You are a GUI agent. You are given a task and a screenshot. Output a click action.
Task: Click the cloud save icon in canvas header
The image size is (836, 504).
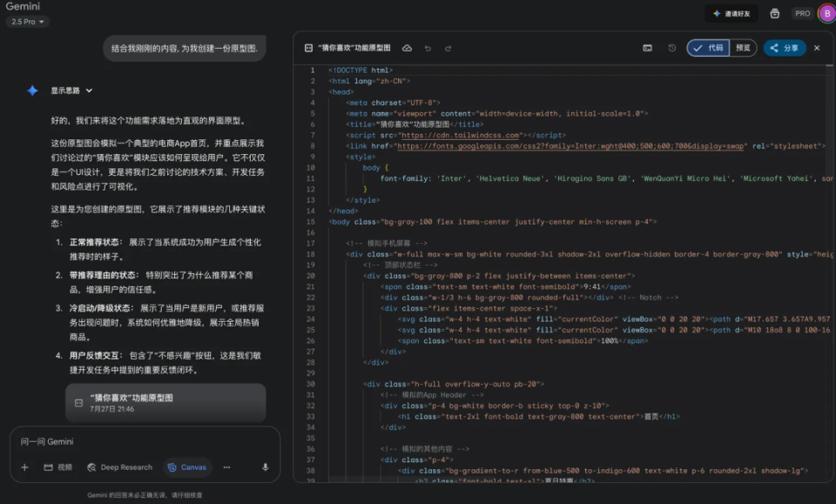click(407, 48)
